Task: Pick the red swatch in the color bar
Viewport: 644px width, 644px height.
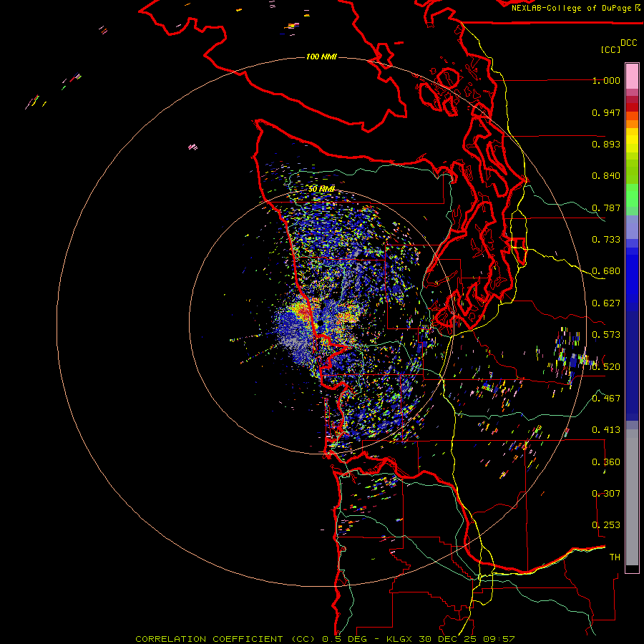Action: [x=632, y=107]
